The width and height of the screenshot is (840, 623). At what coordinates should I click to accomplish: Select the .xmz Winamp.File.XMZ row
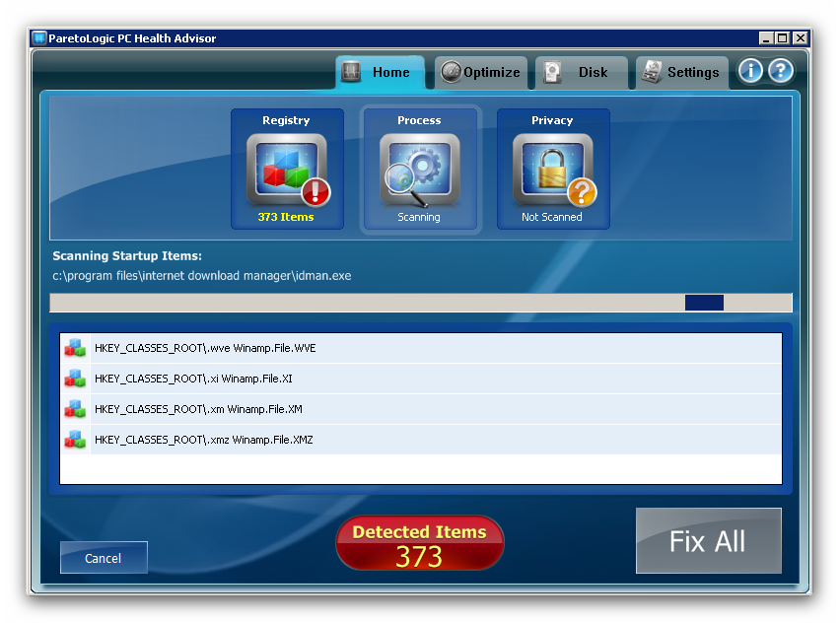pos(421,440)
